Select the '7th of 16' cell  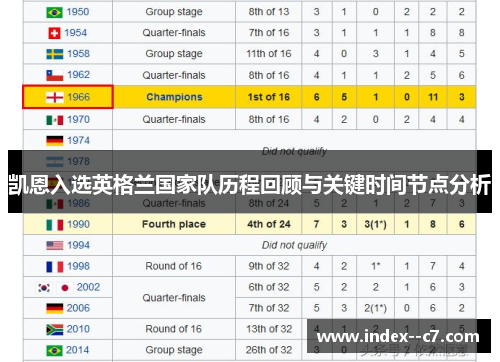point(268,33)
